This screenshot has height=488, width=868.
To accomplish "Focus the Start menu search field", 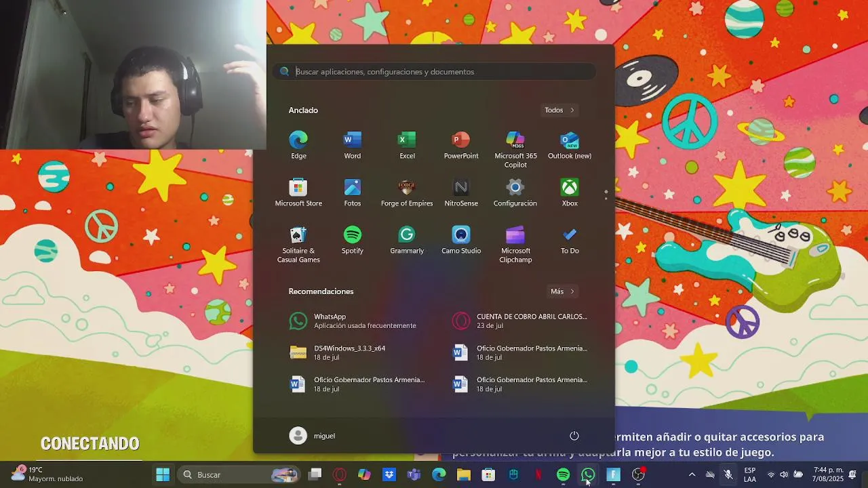I will point(435,72).
